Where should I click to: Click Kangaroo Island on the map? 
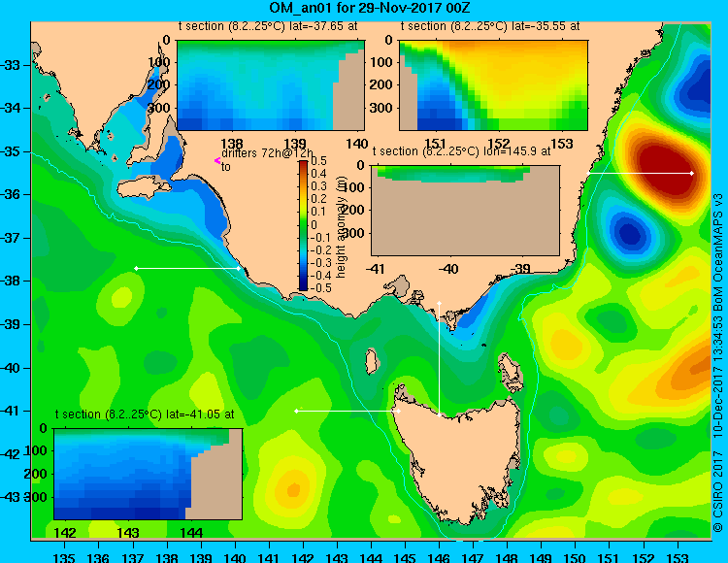pyautogui.click(x=143, y=188)
